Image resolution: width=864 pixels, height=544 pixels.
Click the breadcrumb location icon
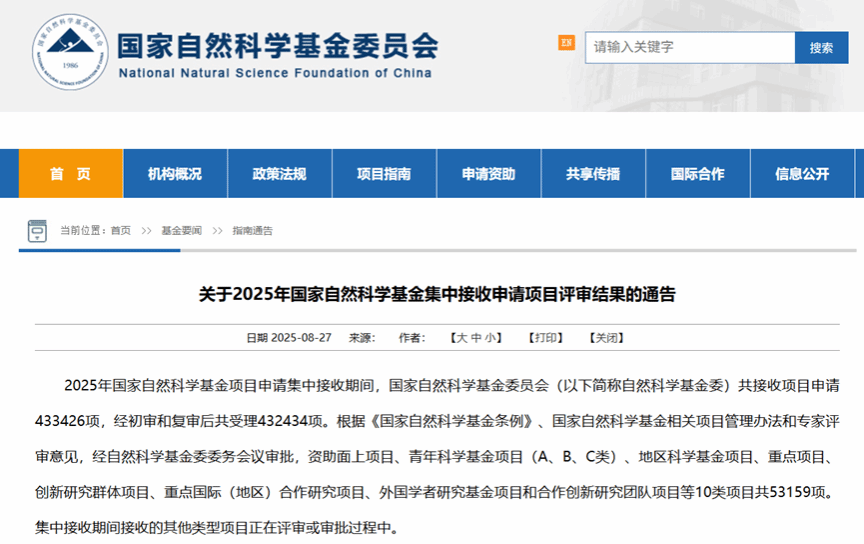coord(37,231)
